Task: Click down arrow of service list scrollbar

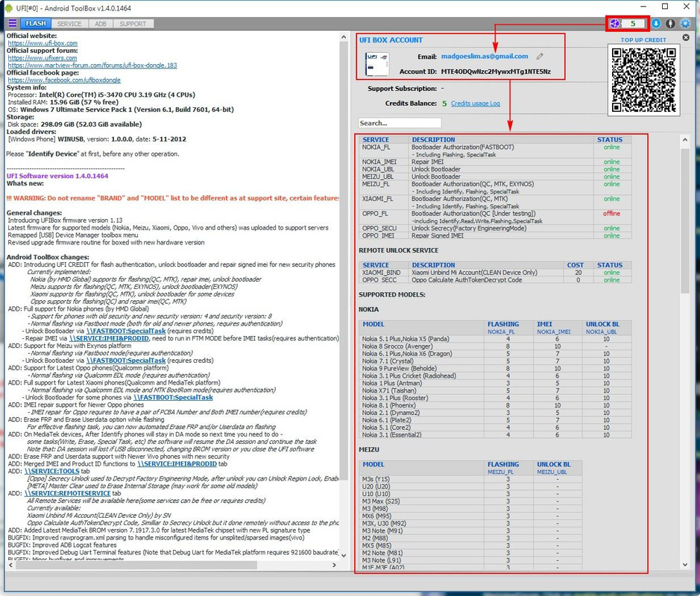Action: point(685,565)
